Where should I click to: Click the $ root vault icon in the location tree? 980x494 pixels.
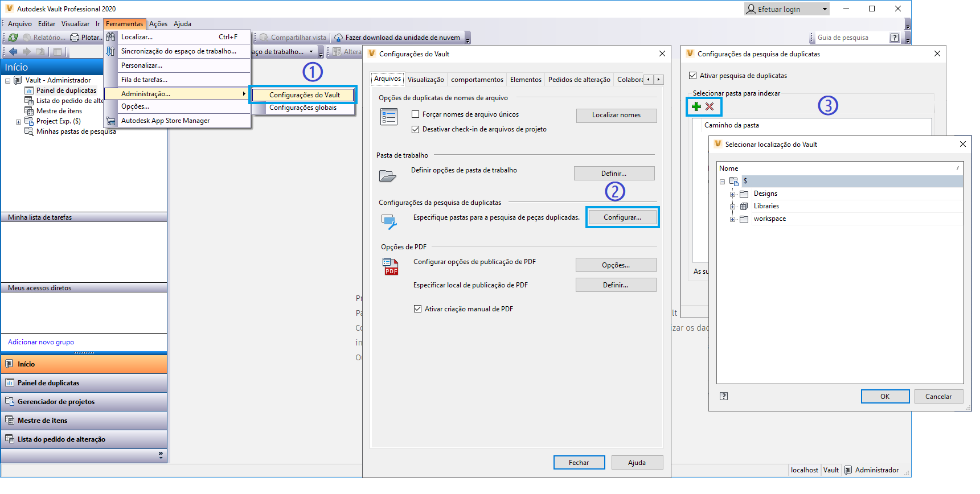[x=734, y=181]
